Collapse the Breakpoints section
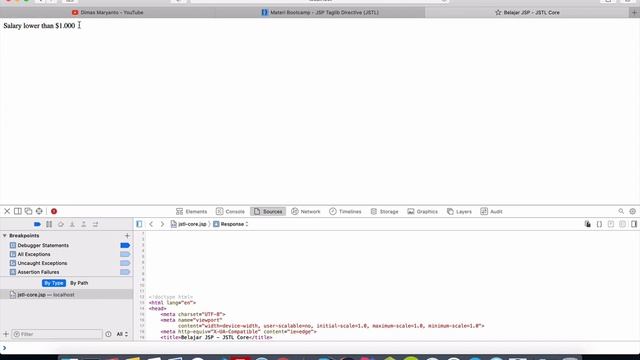Screen dimensions: 640x360 4,236
